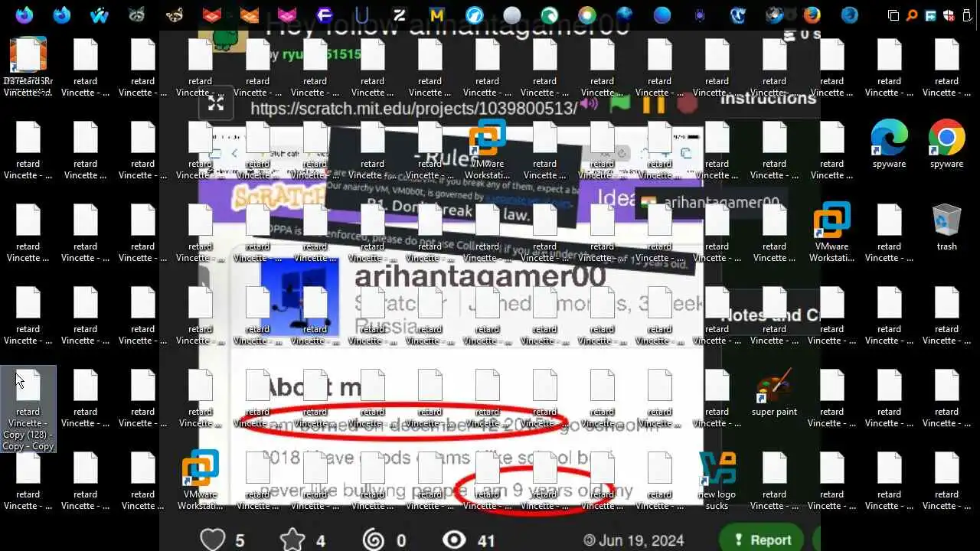Image resolution: width=980 pixels, height=551 pixels.
Task: Click the star favorite icon showing 4
Action: [292, 540]
